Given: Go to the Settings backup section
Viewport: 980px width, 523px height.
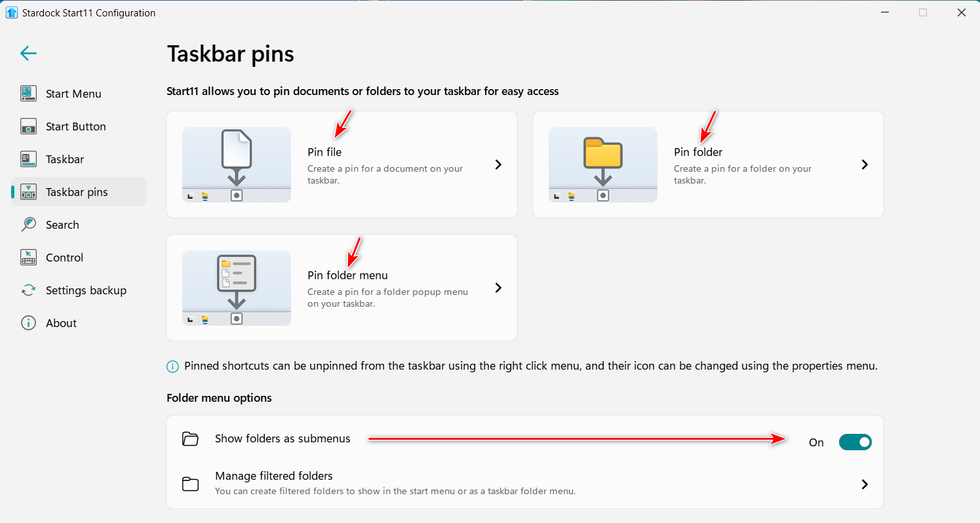Looking at the screenshot, I should pyautogui.click(x=86, y=290).
